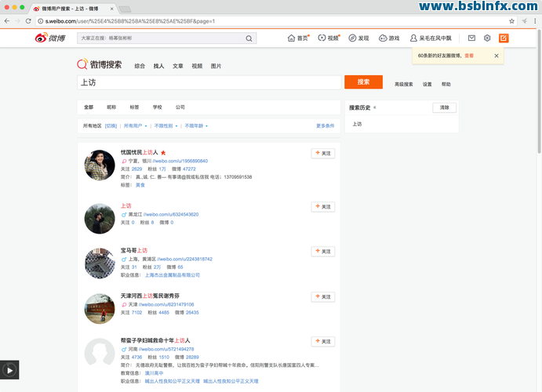
Task: Click the browser address bar URL
Action: pyautogui.click(x=130, y=21)
